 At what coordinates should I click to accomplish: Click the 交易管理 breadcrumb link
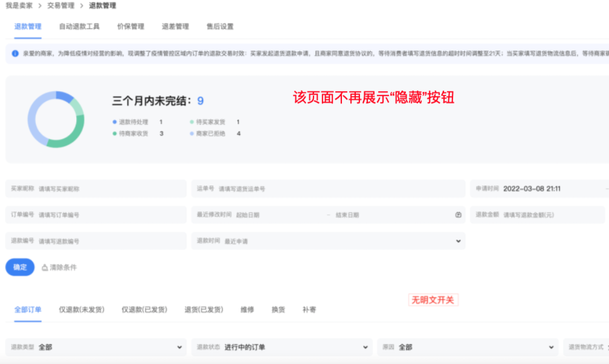61,5
